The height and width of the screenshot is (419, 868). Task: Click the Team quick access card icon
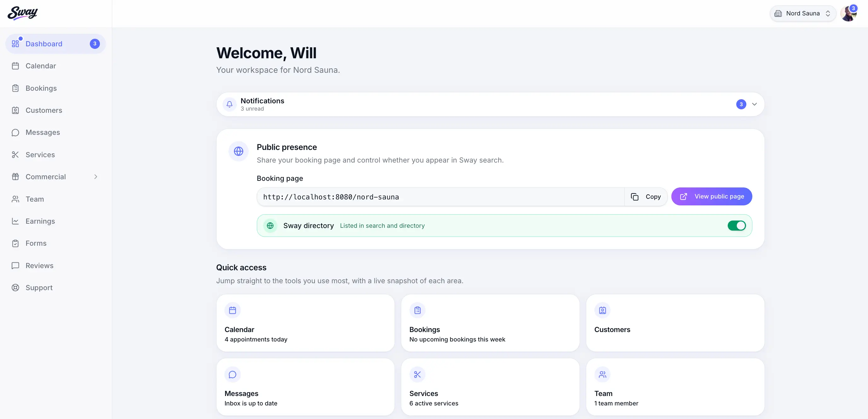tap(603, 375)
